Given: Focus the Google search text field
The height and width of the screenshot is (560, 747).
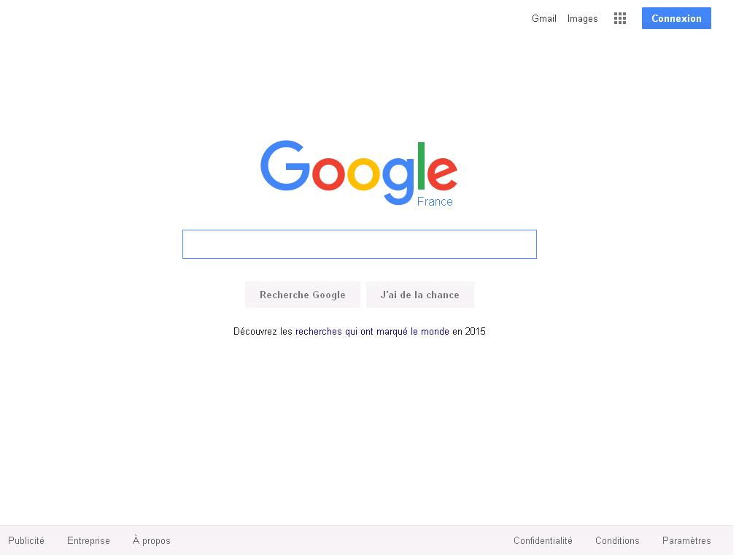Looking at the screenshot, I should tap(359, 244).
